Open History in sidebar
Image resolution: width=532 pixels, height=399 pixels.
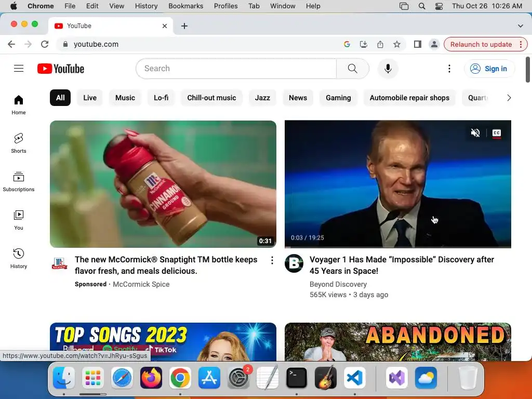point(19,259)
